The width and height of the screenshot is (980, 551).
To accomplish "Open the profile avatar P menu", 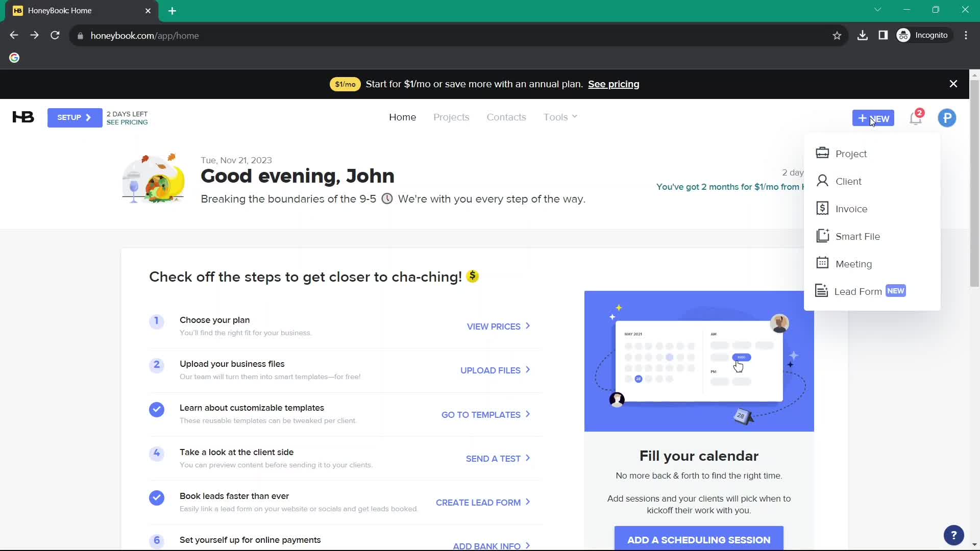I will pos(947,118).
